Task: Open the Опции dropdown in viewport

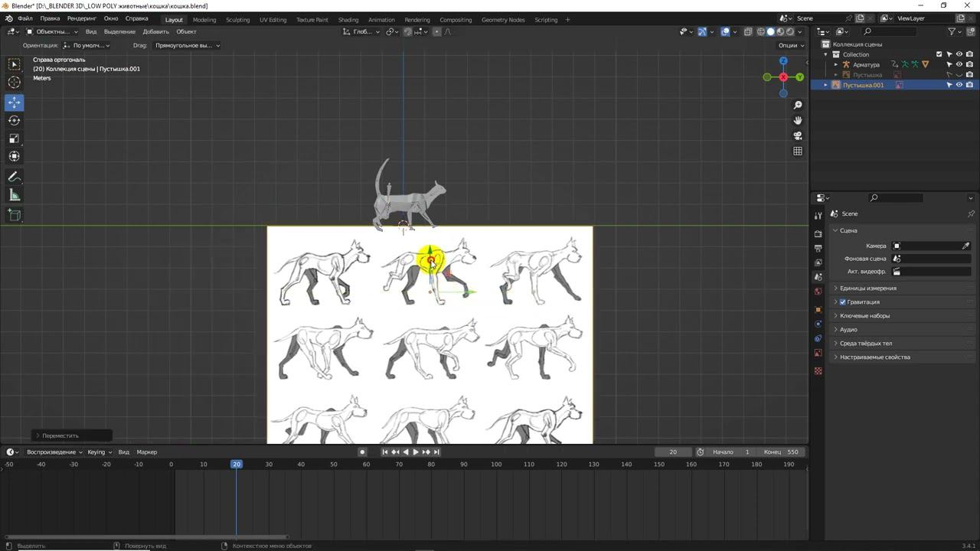Action: point(791,45)
